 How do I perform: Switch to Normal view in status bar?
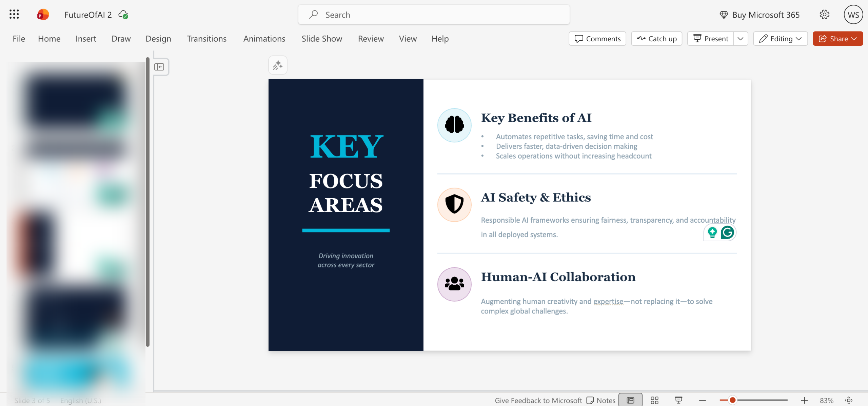click(630, 400)
